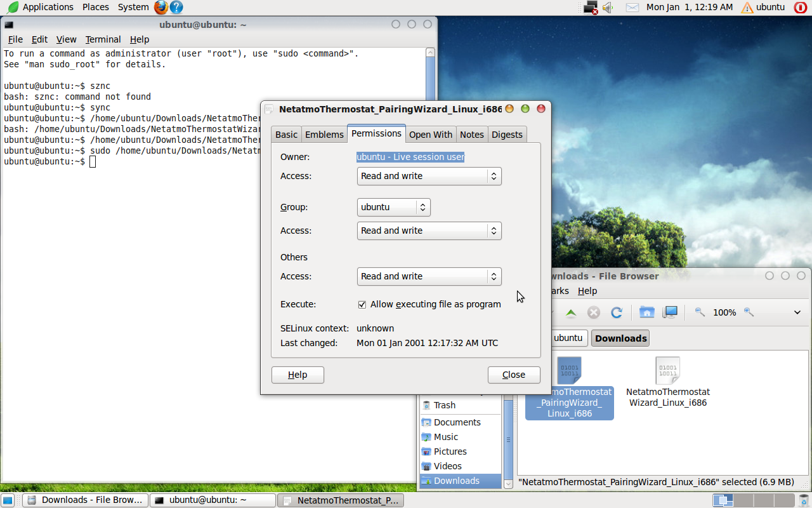
Task: Open the Group name dropdown showing ubuntu
Action: coord(393,207)
